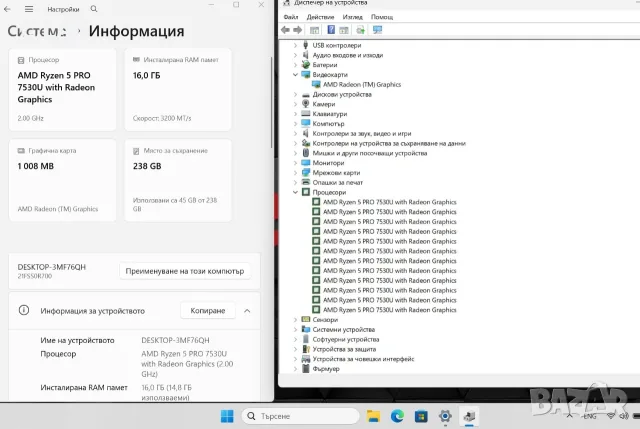The height and width of the screenshot is (429, 640).
Task: Click the Settings window vertical scrollbar
Action: (271, 102)
